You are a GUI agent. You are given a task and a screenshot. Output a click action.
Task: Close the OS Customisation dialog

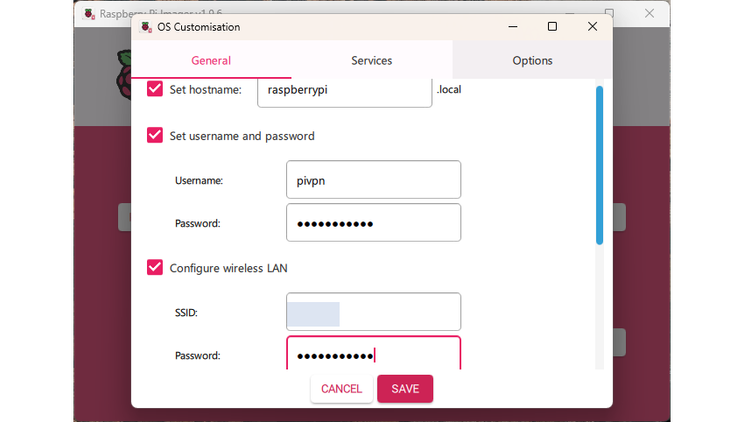coord(592,27)
